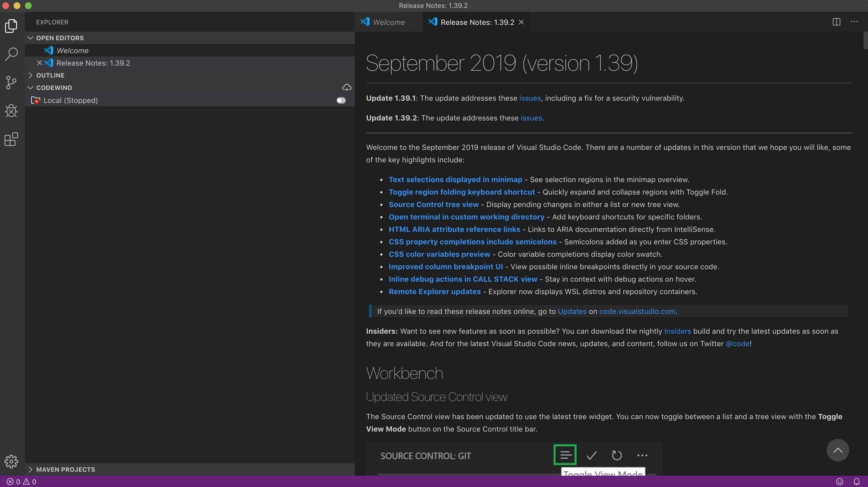Expand the Outline section
868x487 pixels.
point(31,75)
